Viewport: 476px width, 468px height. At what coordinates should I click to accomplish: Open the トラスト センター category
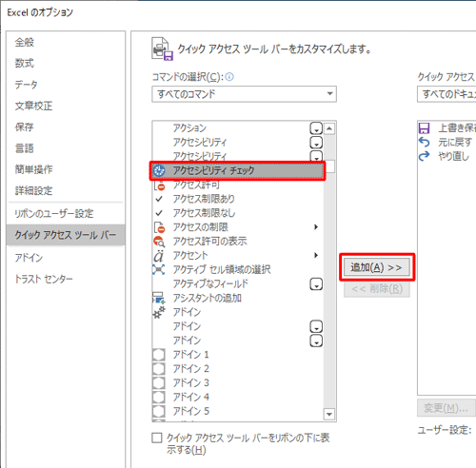coord(44,279)
